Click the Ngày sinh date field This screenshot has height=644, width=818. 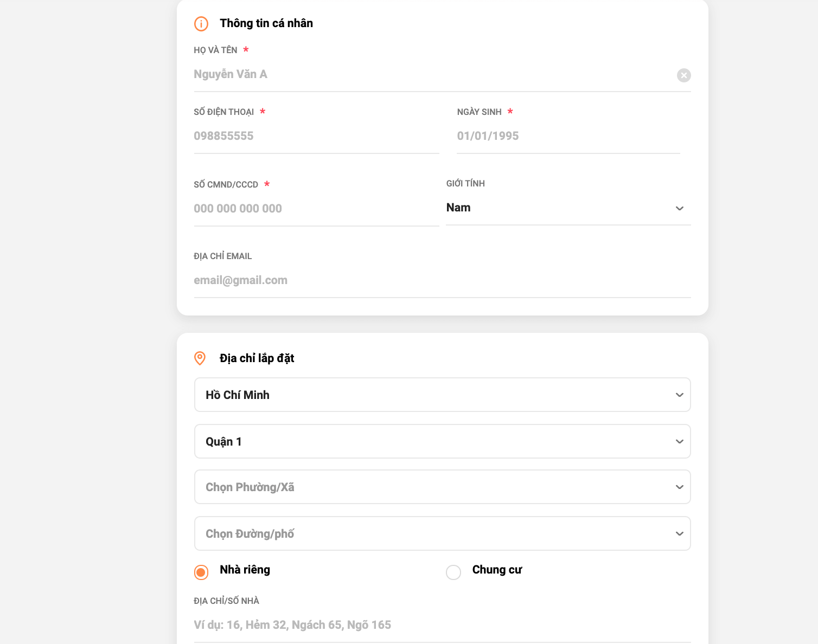coord(568,137)
